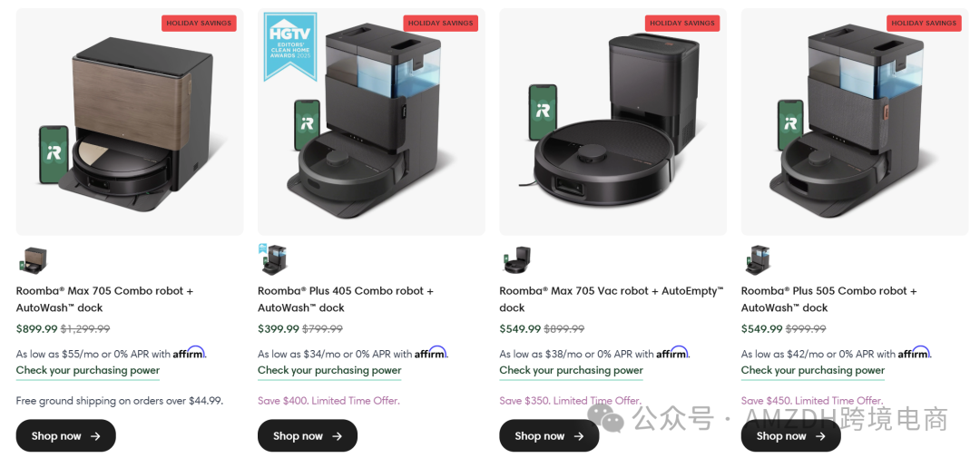Select the Roomba Max 705 Vac thumbnail swatch
Screen dimensions: 980x458
[x=515, y=260]
